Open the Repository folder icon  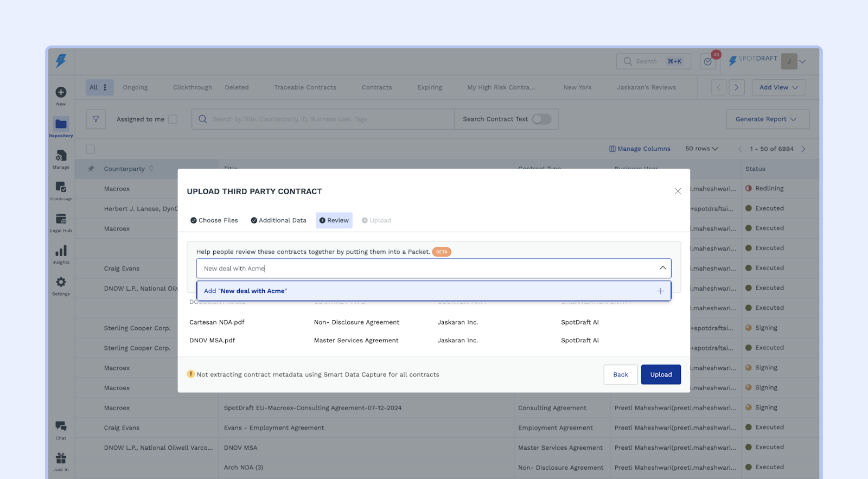[x=61, y=124]
